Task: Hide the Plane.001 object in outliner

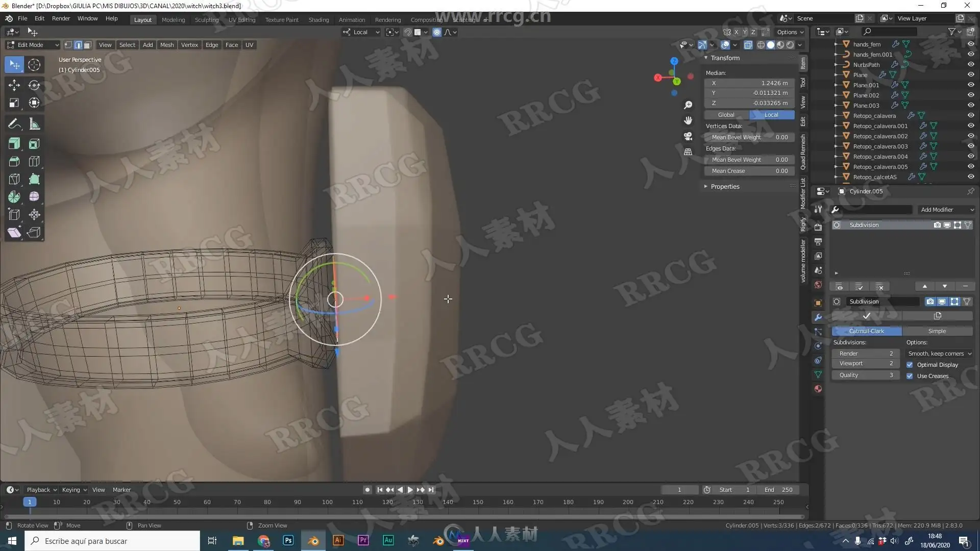Action: click(x=970, y=85)
